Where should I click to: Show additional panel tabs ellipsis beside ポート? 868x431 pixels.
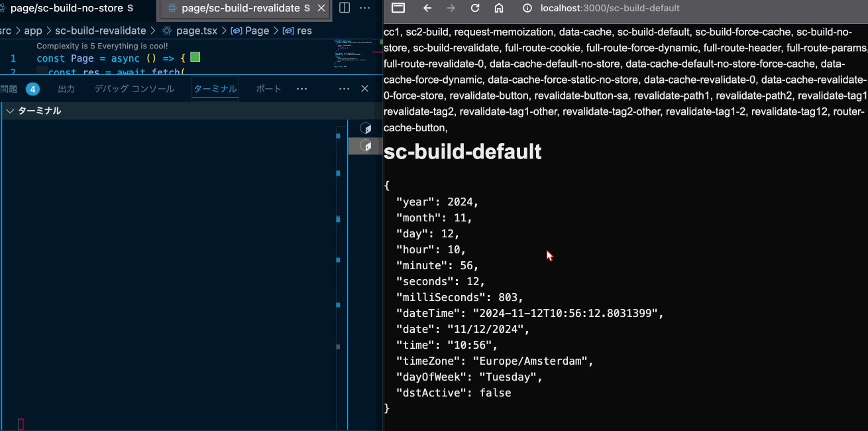coord(302,89)
